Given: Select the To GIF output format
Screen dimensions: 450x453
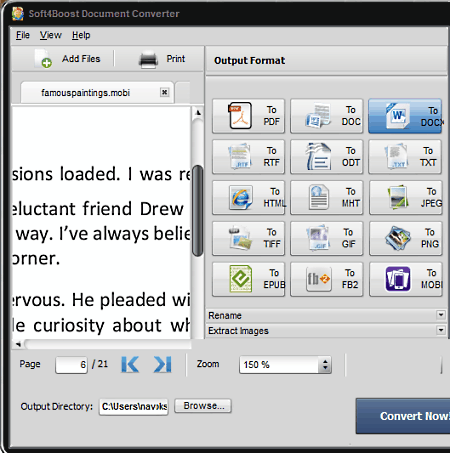Looking at the screenshot, I should coord(327,238).
